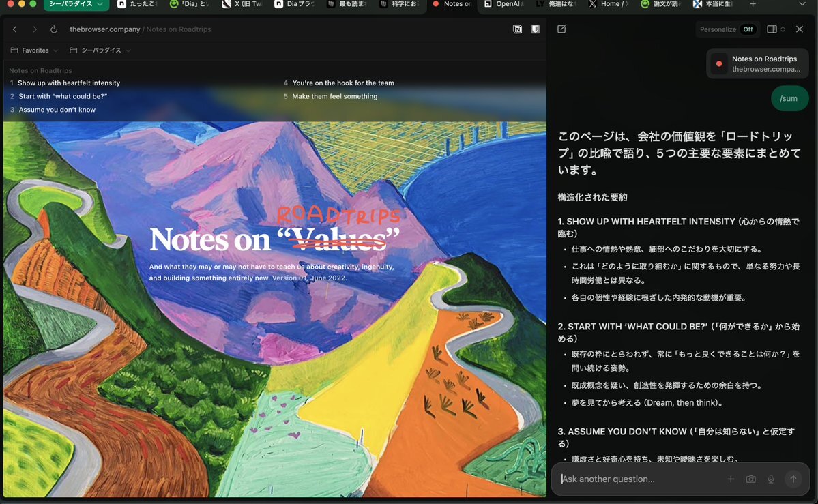Go forward to the next page
Image resolution: width=818 pixels, height=504 pixels.
(34, 29)
